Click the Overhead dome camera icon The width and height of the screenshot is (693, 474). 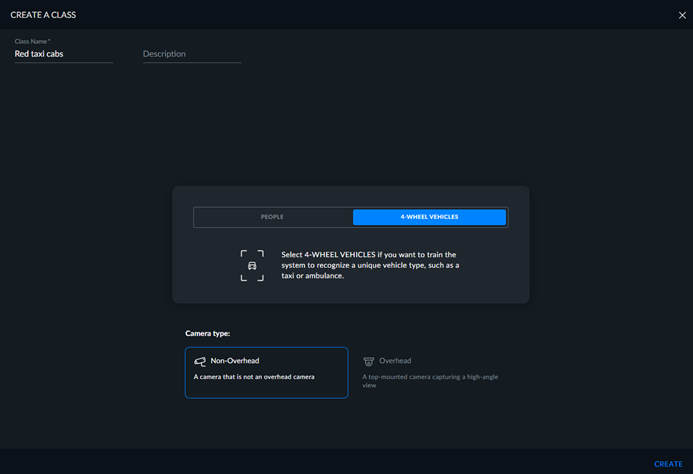pos(369,361)
